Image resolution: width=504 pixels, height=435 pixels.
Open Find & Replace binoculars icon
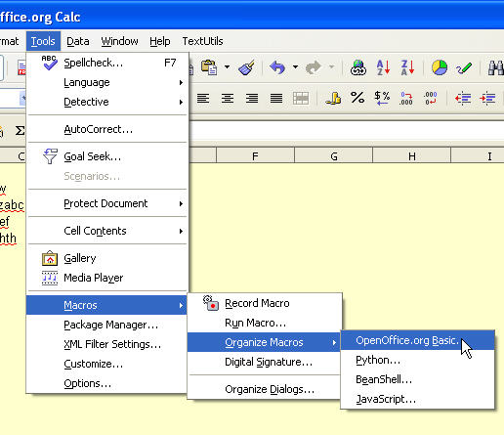[496, 67]
